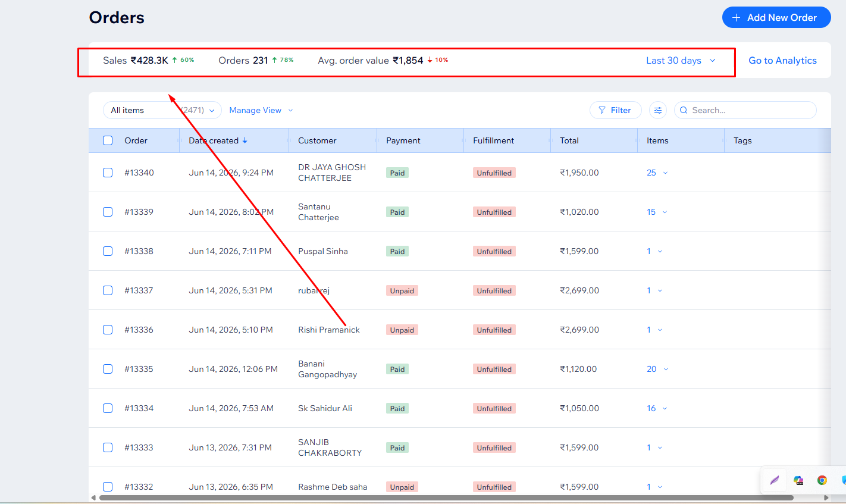
Task: Click the total ₹2,699.00 for order #13336
Action: click(x=579, y=330)
